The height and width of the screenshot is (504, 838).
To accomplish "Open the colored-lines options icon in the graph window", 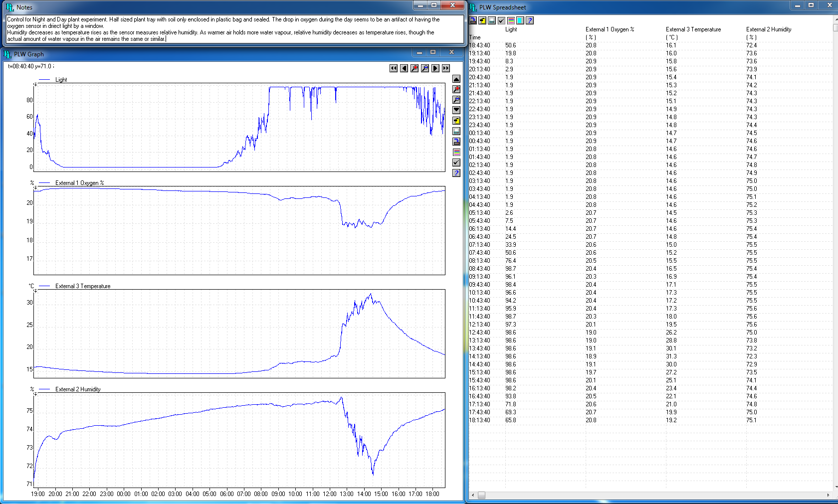I will coord(456,152).
